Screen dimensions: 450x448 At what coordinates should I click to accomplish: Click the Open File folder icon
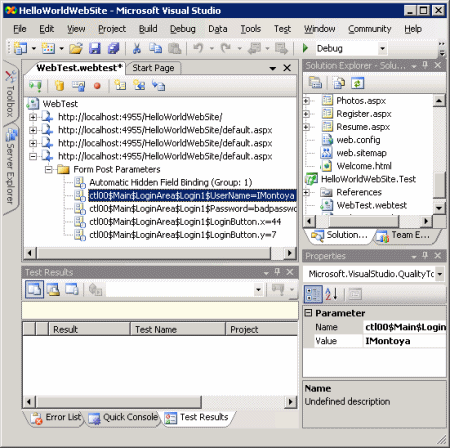tap(76, 49)
